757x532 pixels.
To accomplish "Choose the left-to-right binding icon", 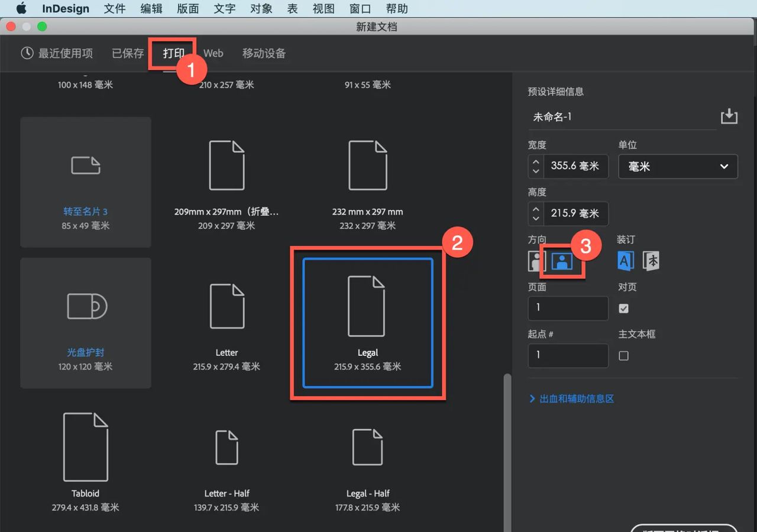I will 625,260.
